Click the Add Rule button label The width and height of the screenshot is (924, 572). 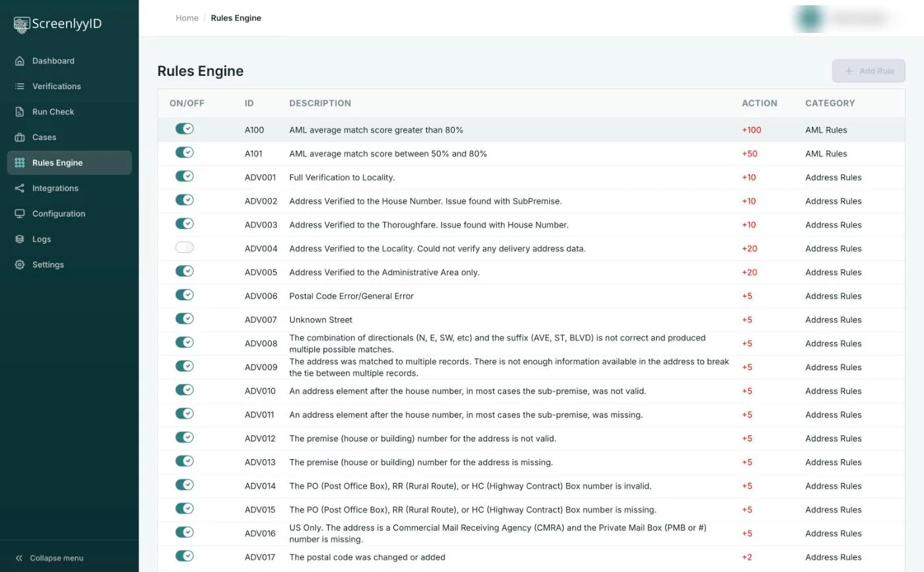(876, 71)
